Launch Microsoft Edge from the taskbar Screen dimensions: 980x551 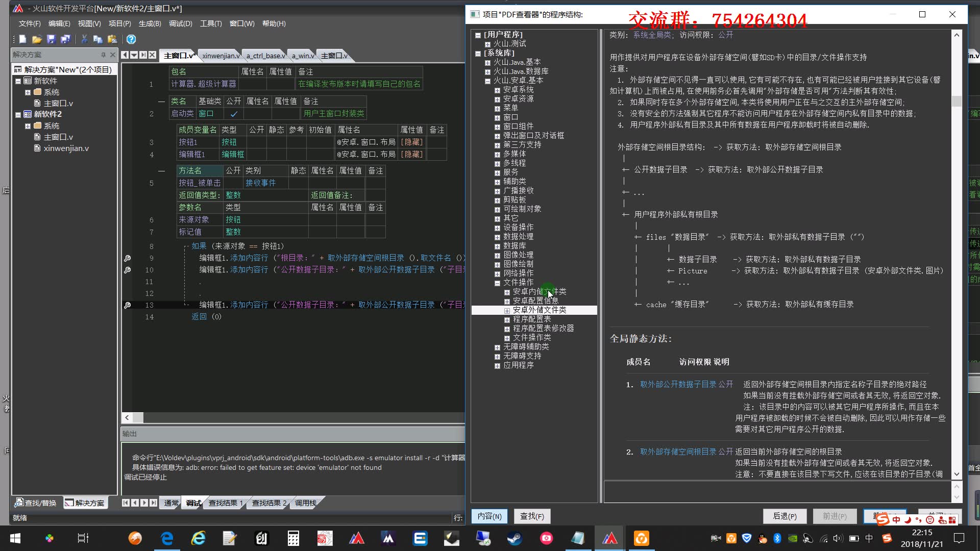[x=167, y=538]
